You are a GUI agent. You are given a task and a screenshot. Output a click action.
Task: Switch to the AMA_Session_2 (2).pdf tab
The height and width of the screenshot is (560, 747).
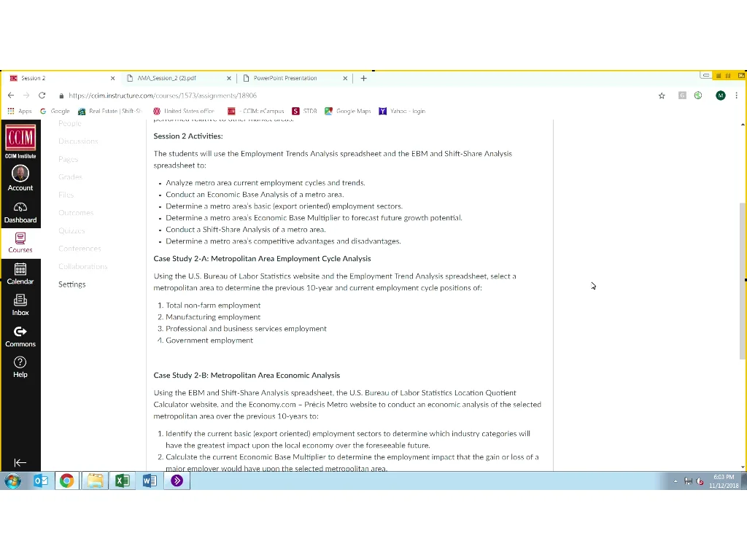[179, 78]
